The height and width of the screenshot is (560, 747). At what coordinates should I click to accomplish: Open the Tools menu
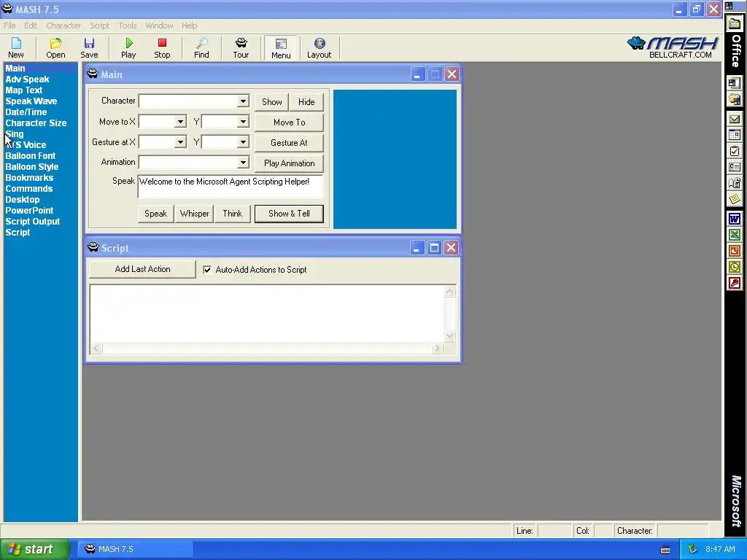(x=127, y=26)
